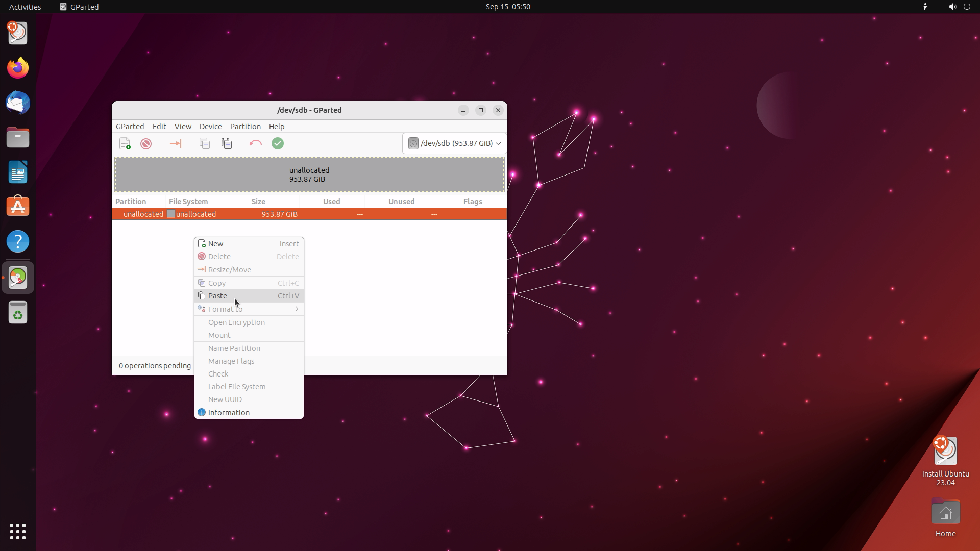Screen dimensions: 980x551
Task: Open the accessibility menu in top bar
Action: pos(925,7)
